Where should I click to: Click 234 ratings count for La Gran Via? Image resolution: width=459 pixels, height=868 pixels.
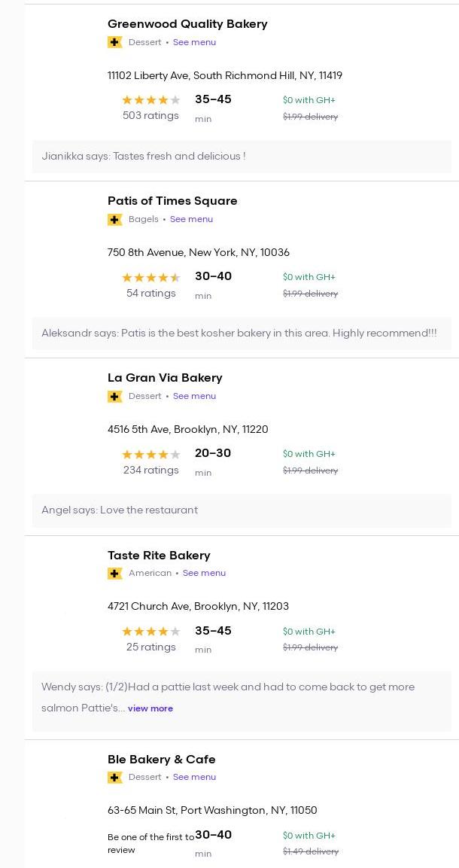150,471
